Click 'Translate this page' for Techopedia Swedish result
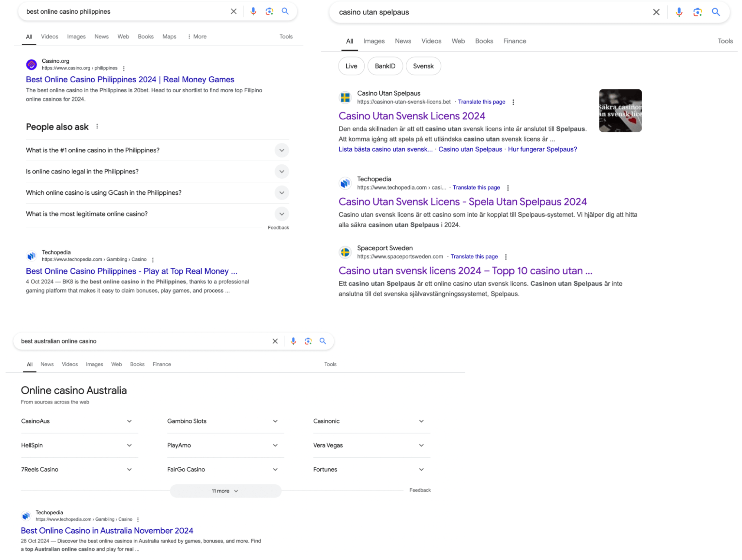The width and height of the screenshot is (742, 560). pyautogui.click(x=476, y=188)
